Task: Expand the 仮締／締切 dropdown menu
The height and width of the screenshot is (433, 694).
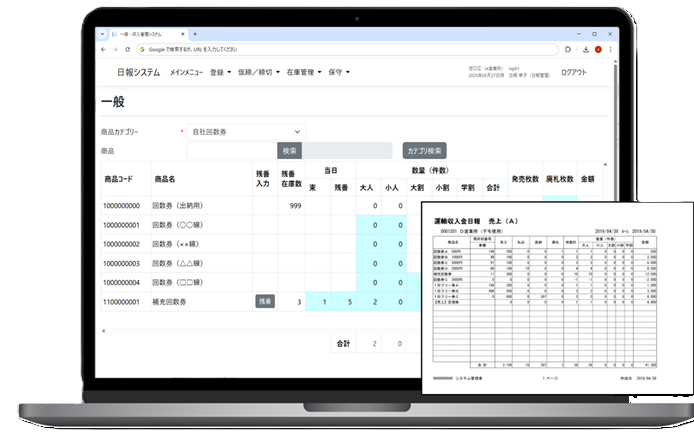Action: tap(259, 72)
